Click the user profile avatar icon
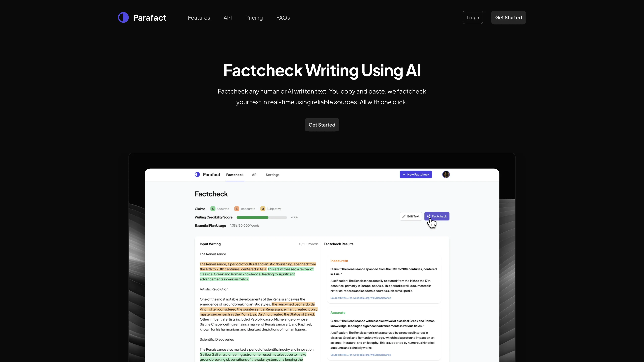Screen dimensions: 644x362 pos(446,174)
